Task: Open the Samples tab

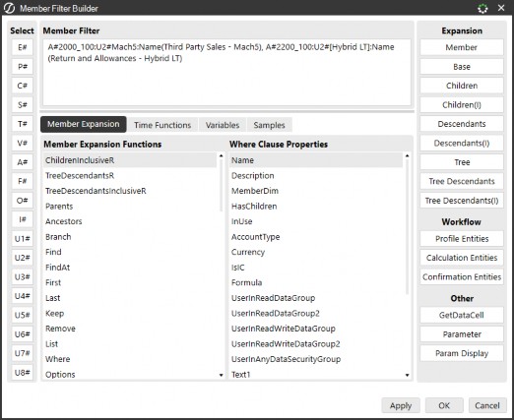Action: click(269, 125)
